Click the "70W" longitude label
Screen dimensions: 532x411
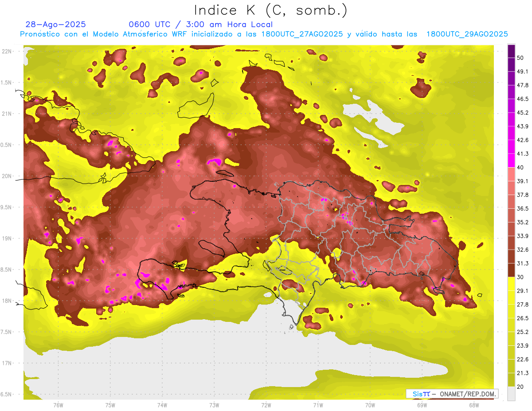tap(370, 405)
